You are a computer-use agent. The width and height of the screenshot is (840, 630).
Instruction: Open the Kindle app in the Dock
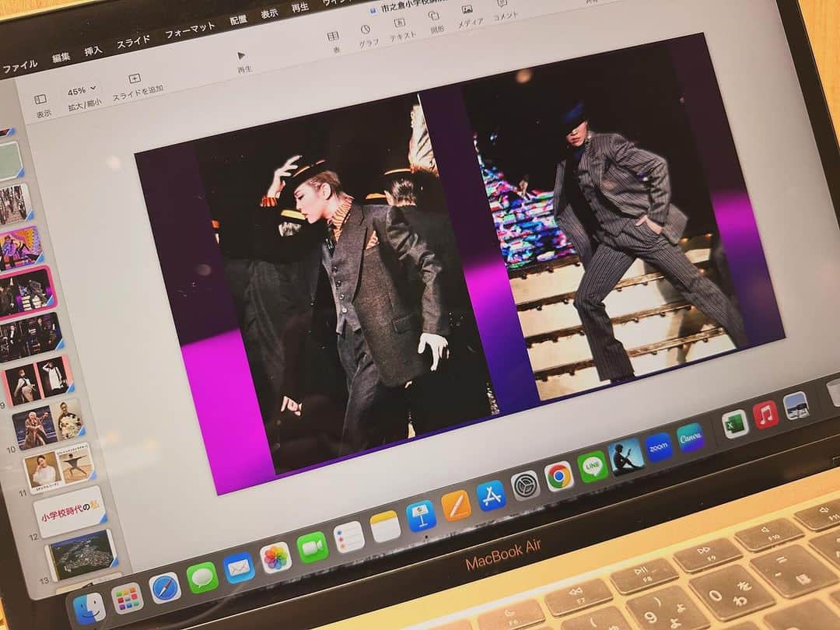coord(625,457)
